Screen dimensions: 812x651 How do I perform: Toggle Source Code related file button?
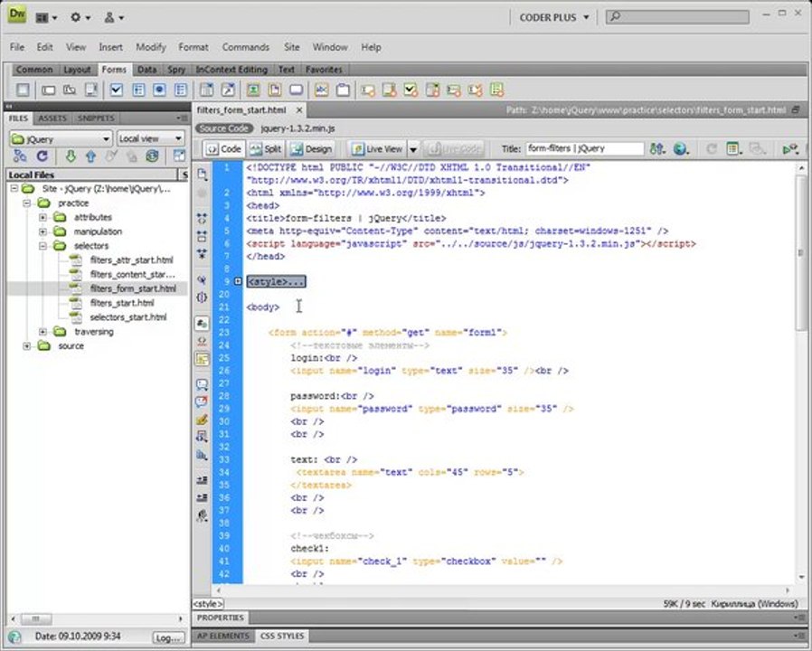(x=224, y=128)
